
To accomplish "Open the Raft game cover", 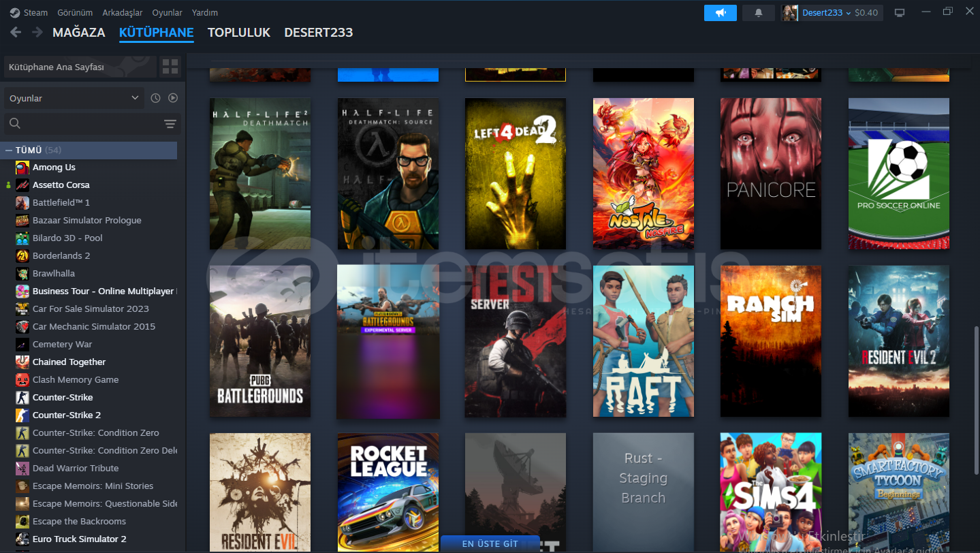I will click(x=644, y=341).
